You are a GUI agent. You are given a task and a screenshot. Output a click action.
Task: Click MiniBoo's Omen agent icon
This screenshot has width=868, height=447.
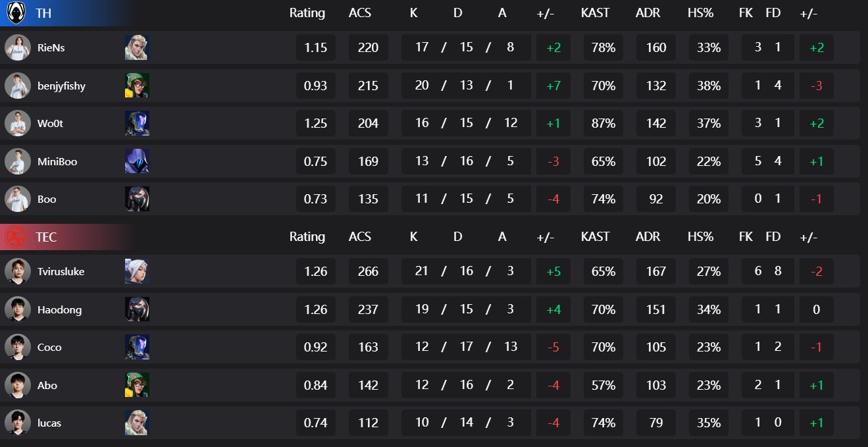tap(137, 161)
